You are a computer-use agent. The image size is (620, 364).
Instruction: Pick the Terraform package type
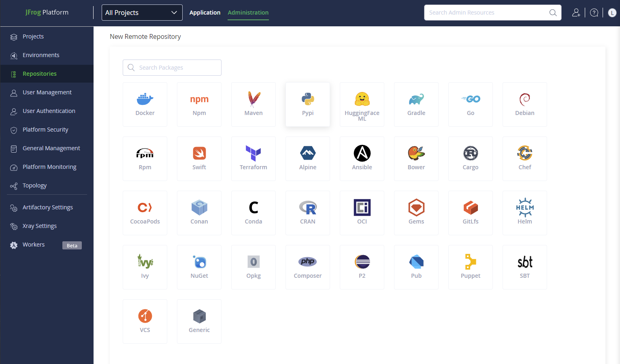click(x=254, y=159)
